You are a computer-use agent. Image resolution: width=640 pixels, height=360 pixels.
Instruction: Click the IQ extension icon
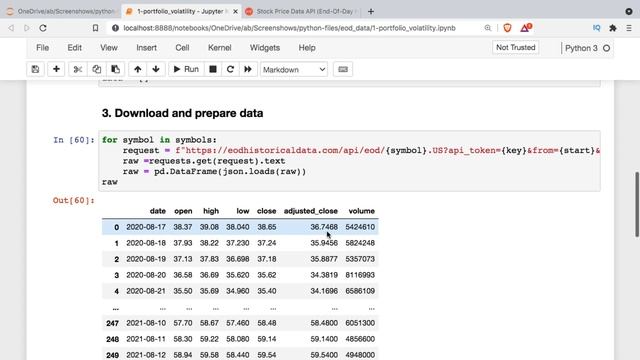pyautogui.click(x=596, y=28)
